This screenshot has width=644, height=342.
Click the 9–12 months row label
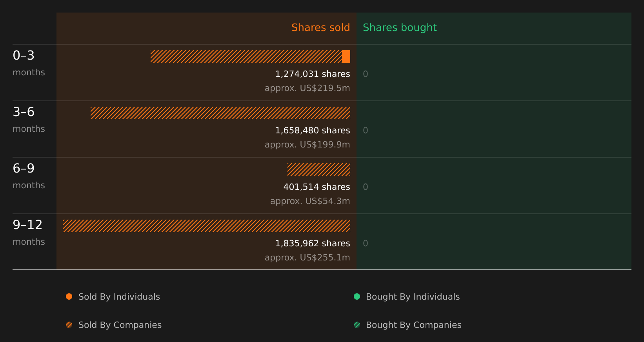point(29,233)
